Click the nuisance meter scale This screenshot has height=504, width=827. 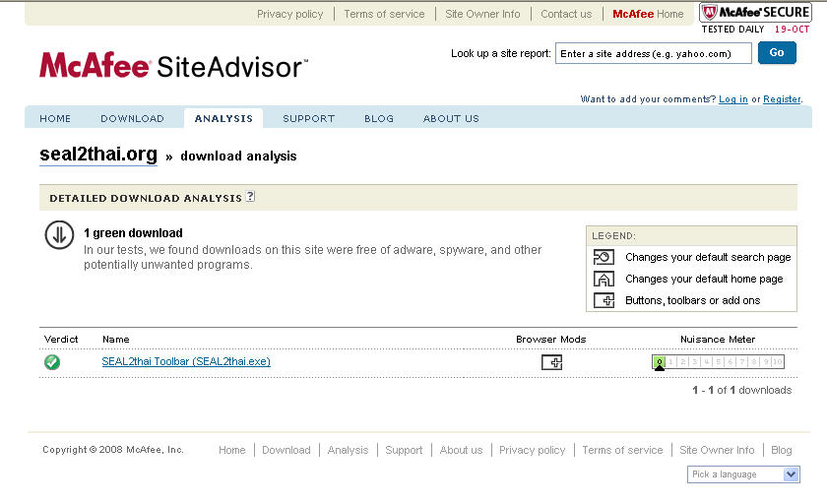[x=718, y=362]
